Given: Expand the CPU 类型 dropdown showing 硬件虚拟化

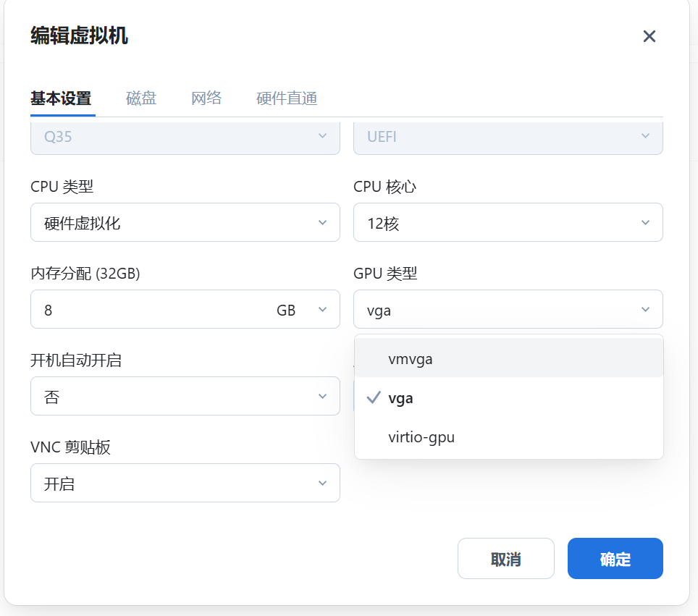Looking at the screenshot, I should pos(185,222).
